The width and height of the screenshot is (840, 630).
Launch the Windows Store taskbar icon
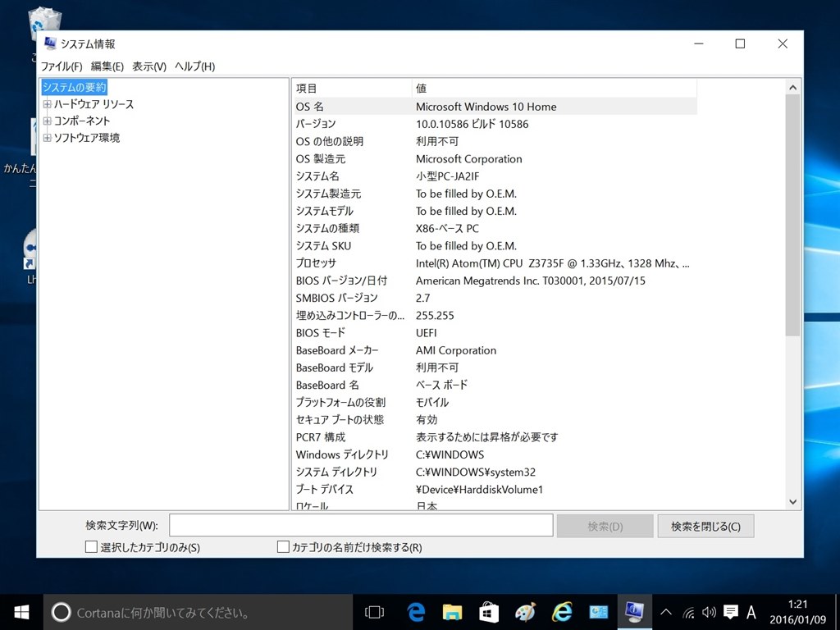(489, 612)
